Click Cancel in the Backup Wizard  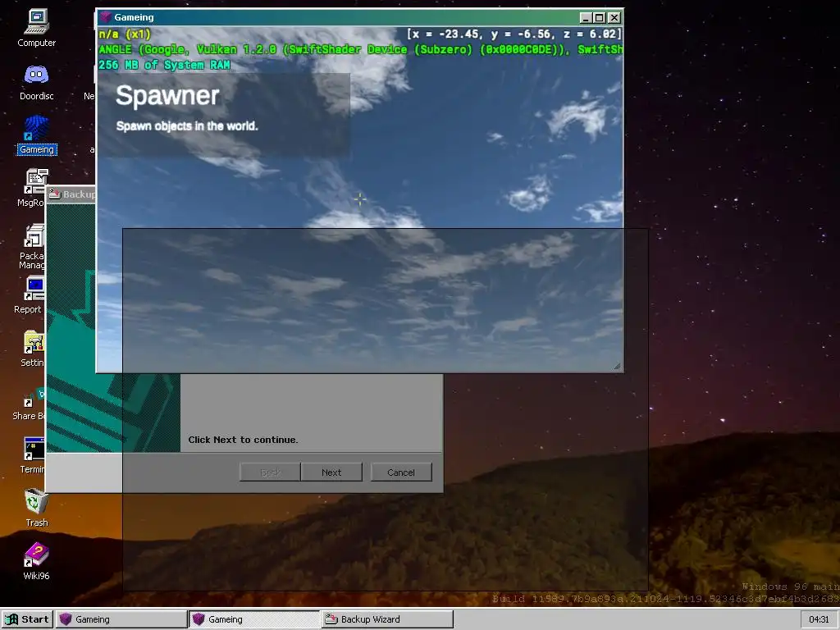pyautogui.click(x=400, y=472)
